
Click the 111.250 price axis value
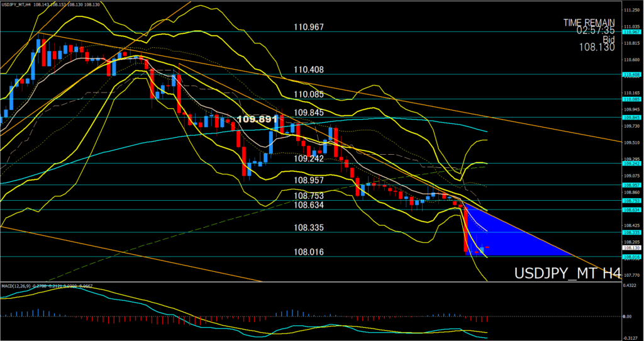[631, 10]
